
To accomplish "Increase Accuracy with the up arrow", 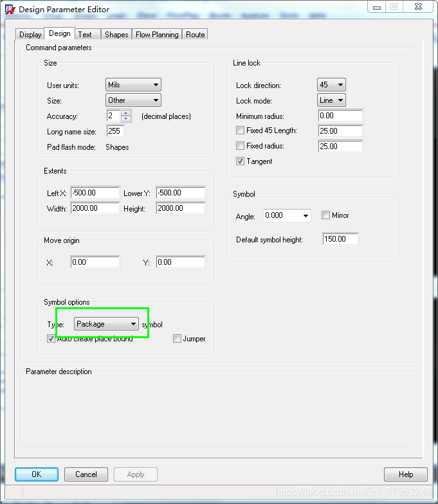I will click(126, 113).
